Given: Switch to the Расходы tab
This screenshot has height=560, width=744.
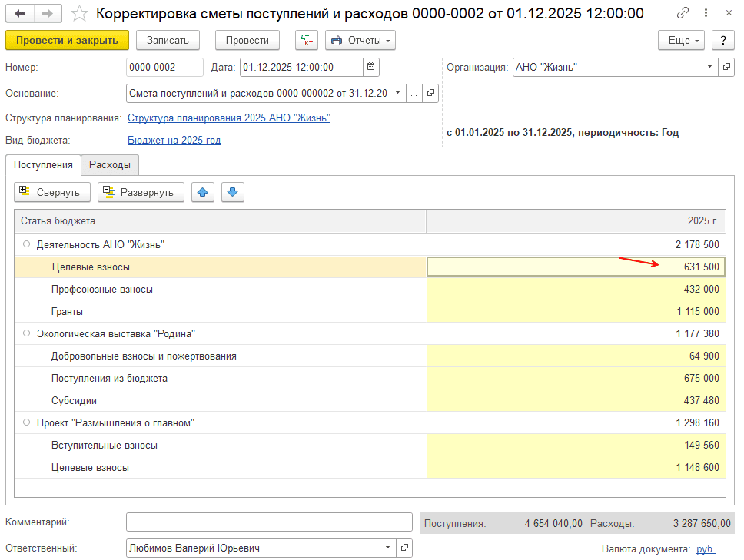Looking at the screenshot, I should [x=110, y=164].
